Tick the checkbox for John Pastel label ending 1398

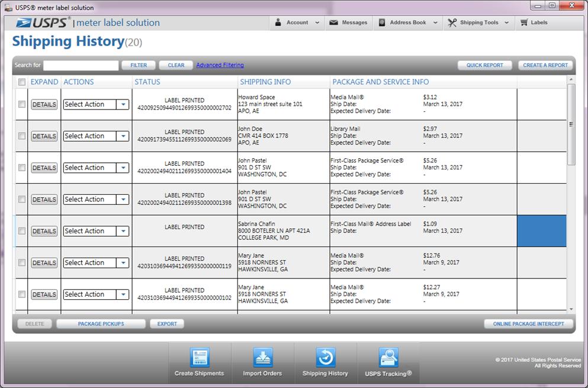click(x=22, y=199)
